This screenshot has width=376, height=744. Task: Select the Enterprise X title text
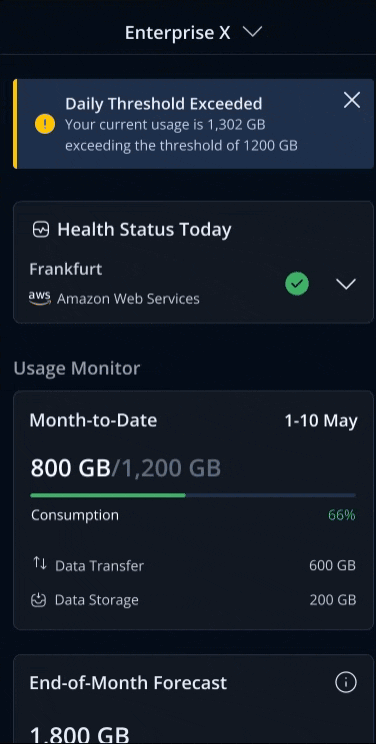[178, 33]
